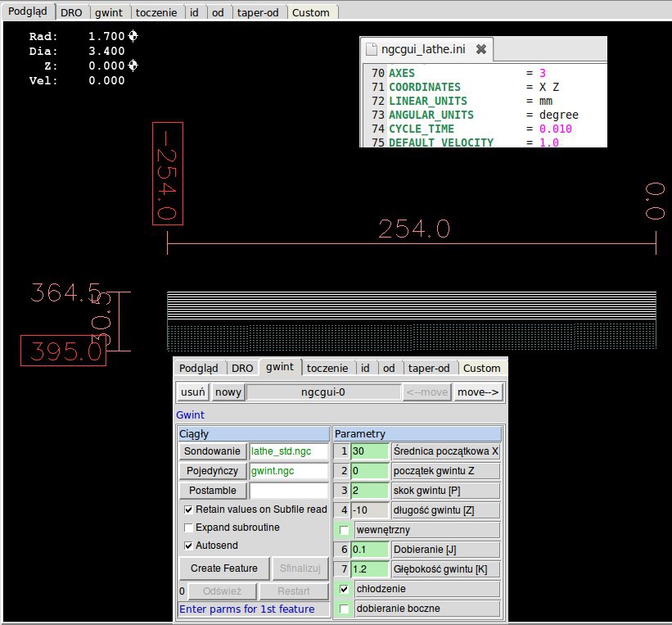
Task: Open the Custom tab in the main window tab strip
Action: pyautogui.click(x=311, y=13)
